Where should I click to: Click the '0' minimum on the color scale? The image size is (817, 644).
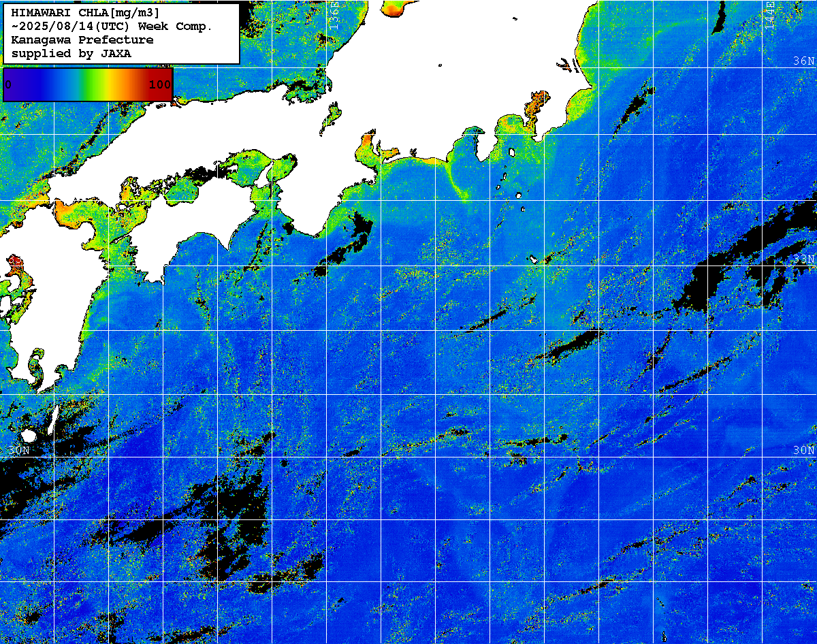coord(8,84)
